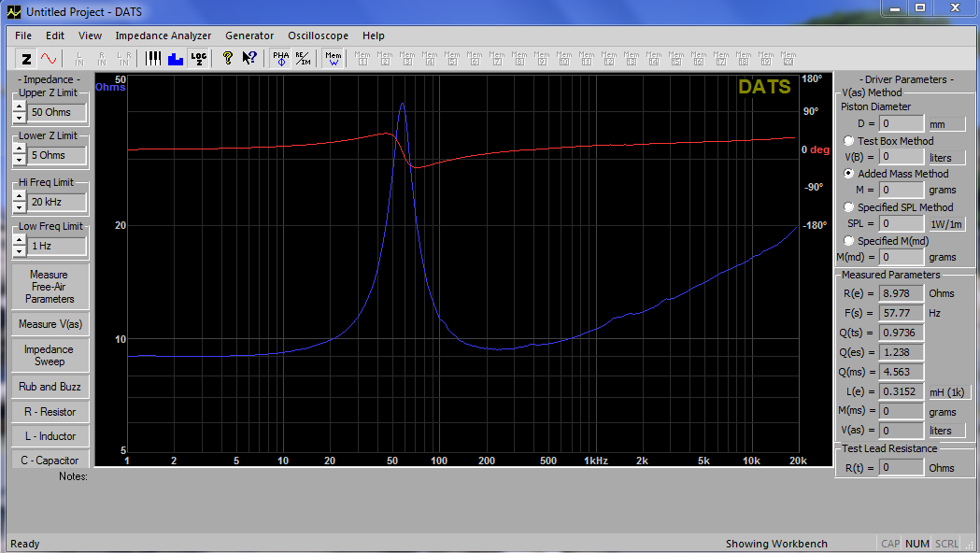The image size is (980, 553).
Task: Open the Oscilloscope menu
Action: click(x=319, y=35)
